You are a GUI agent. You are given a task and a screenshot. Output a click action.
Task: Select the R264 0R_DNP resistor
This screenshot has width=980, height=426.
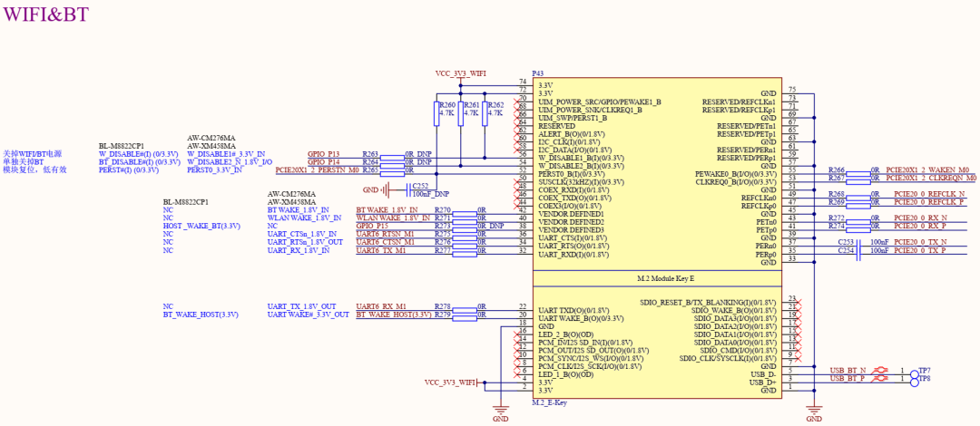click(392, 166)
